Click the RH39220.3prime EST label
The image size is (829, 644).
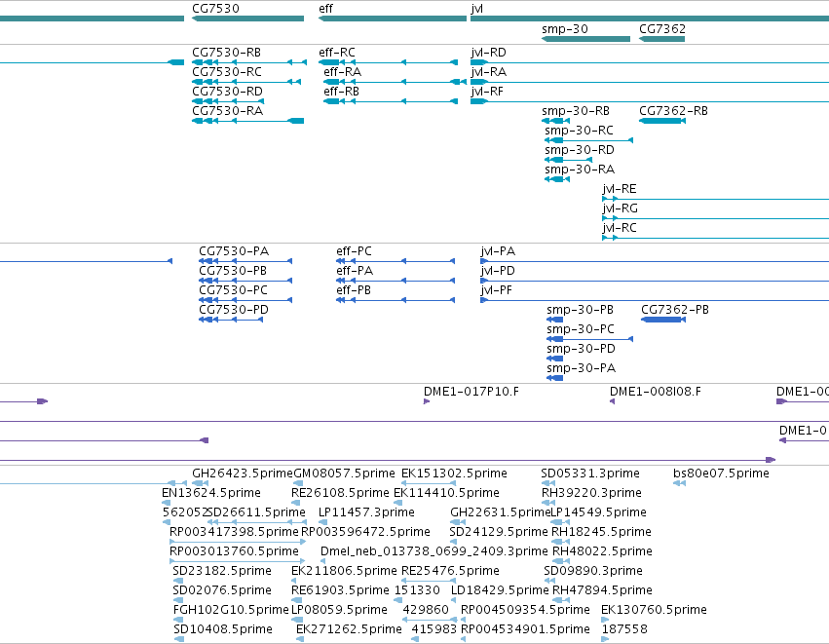591,493
